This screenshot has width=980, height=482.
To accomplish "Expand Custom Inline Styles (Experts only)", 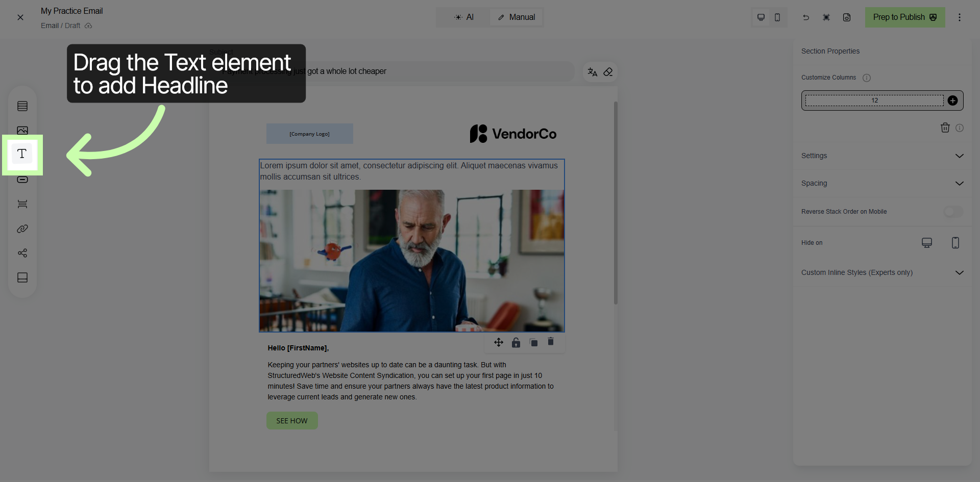I will 882,272.
